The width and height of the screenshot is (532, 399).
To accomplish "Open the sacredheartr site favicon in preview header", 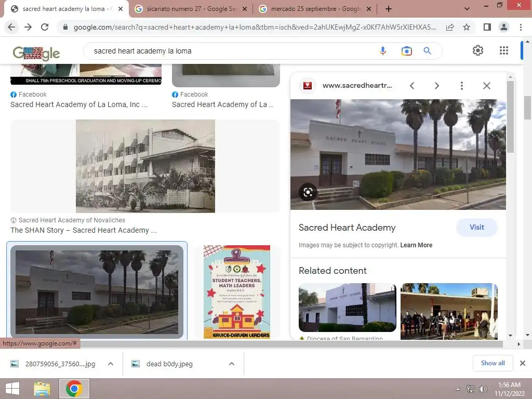I will tap(308, 86).
